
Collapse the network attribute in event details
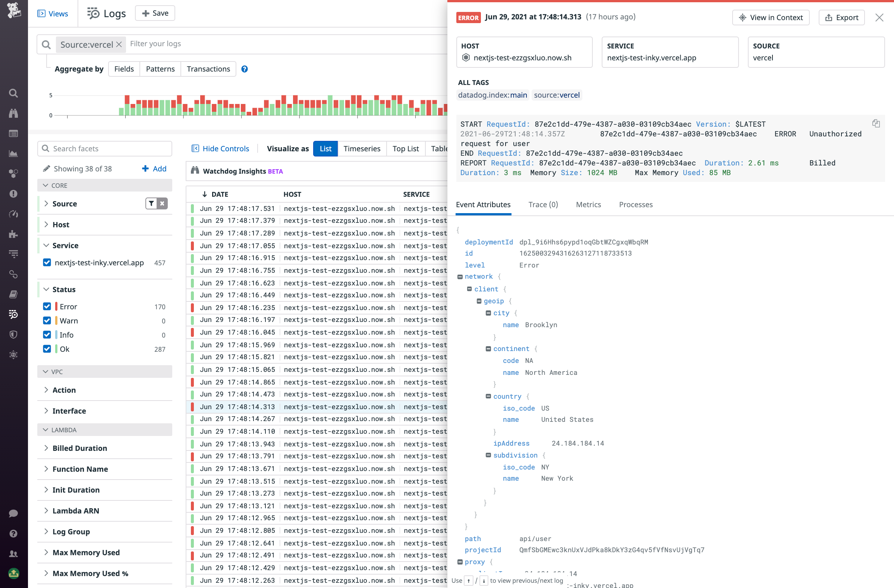460,276
